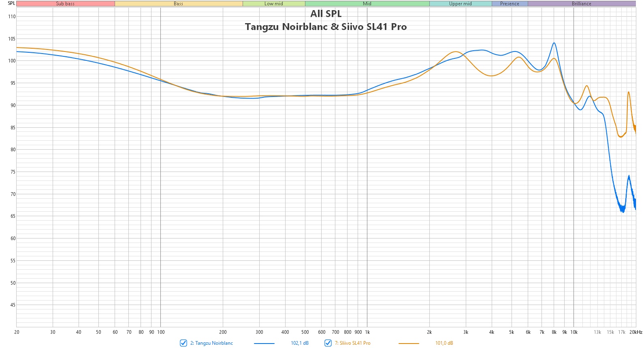Select the '2: Tangzu Noirblanc' legend label
This screenshot has height=348, width=644.
(x=211, y=343)
